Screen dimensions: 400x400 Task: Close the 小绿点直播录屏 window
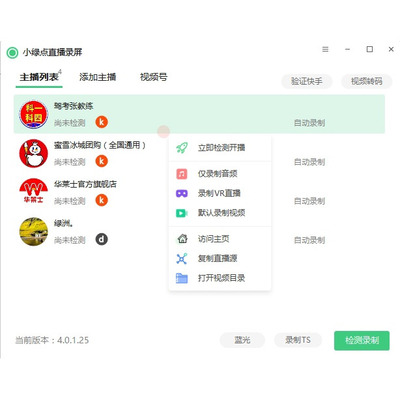391,49
